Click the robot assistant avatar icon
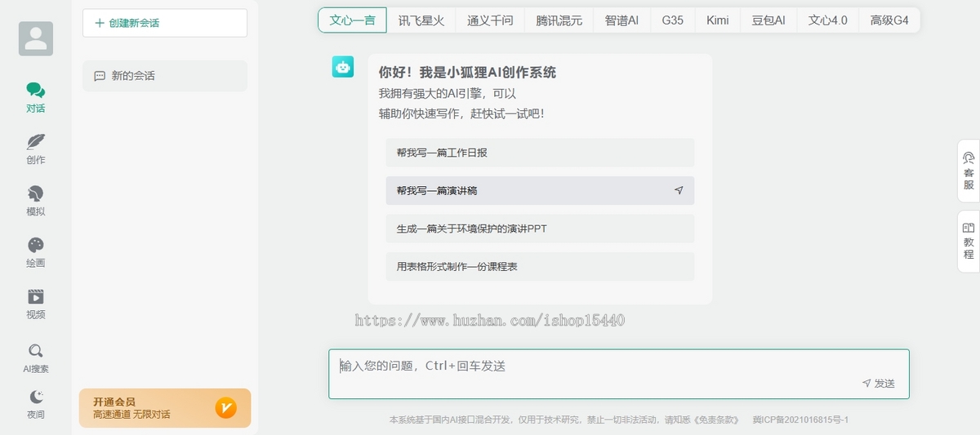Viewport: 980px width, 435px height. (x=343, y=67)
